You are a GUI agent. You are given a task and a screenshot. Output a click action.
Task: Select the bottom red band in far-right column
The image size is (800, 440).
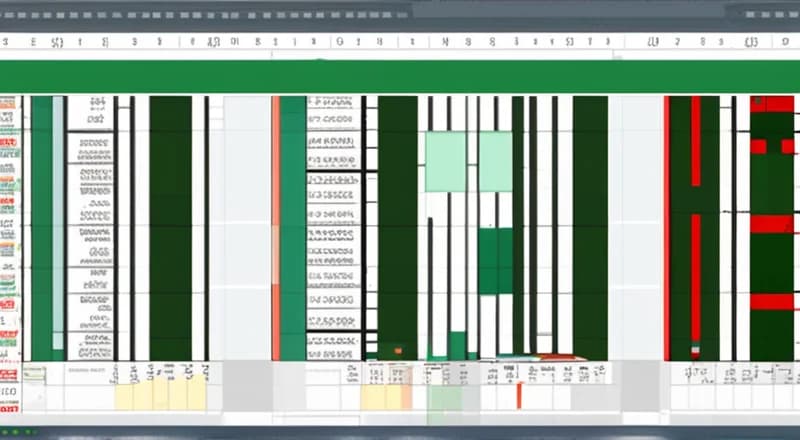click(x=771, y=301)
